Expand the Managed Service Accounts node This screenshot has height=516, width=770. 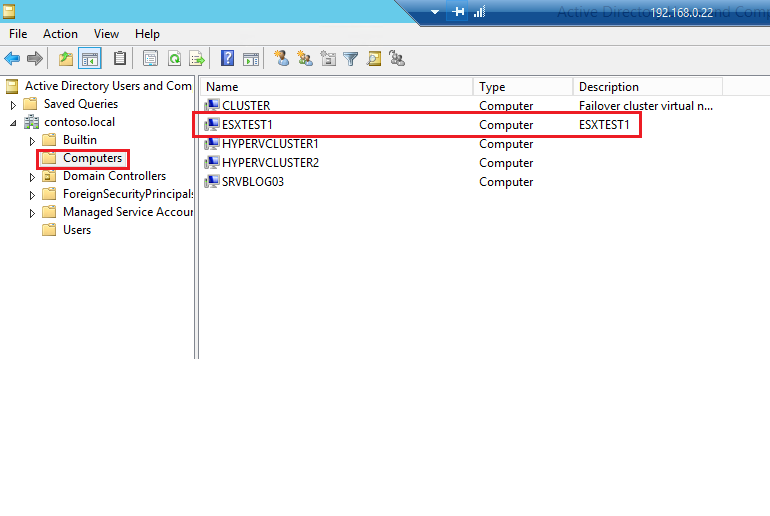click(32, 213)
